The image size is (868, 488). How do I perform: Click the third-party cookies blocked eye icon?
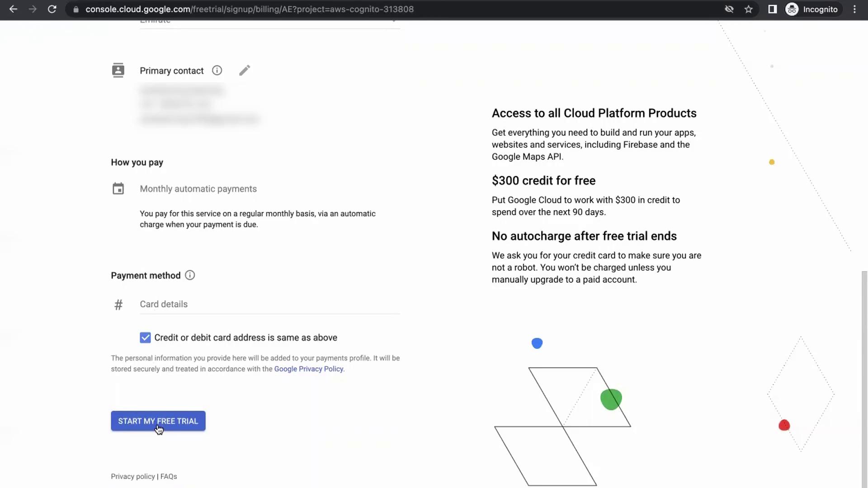[729, 9]
